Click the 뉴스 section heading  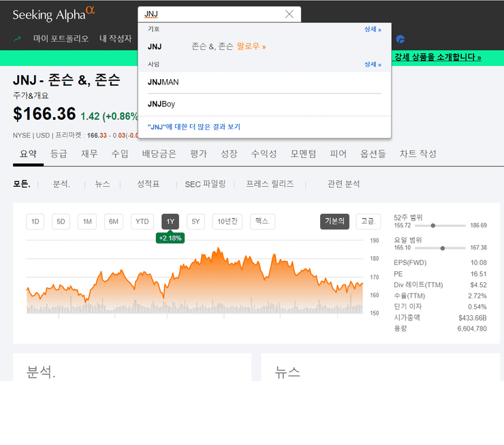pos(287,372)
